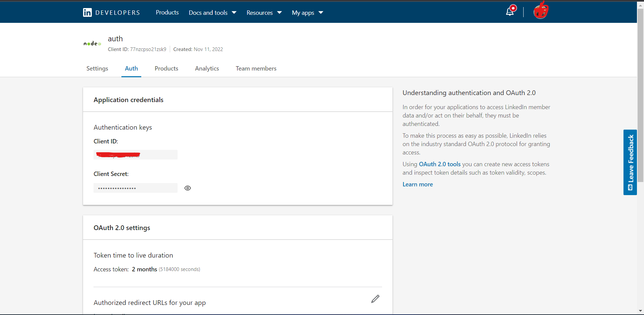Expand the Docs and tools dropdown

(x=213, y=13)
